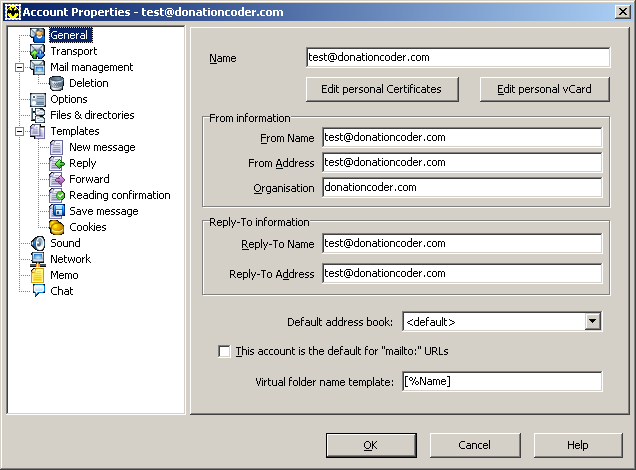The image size is (636, 470).
Task: Open the Forward template
Action: (x=89, y=179)
